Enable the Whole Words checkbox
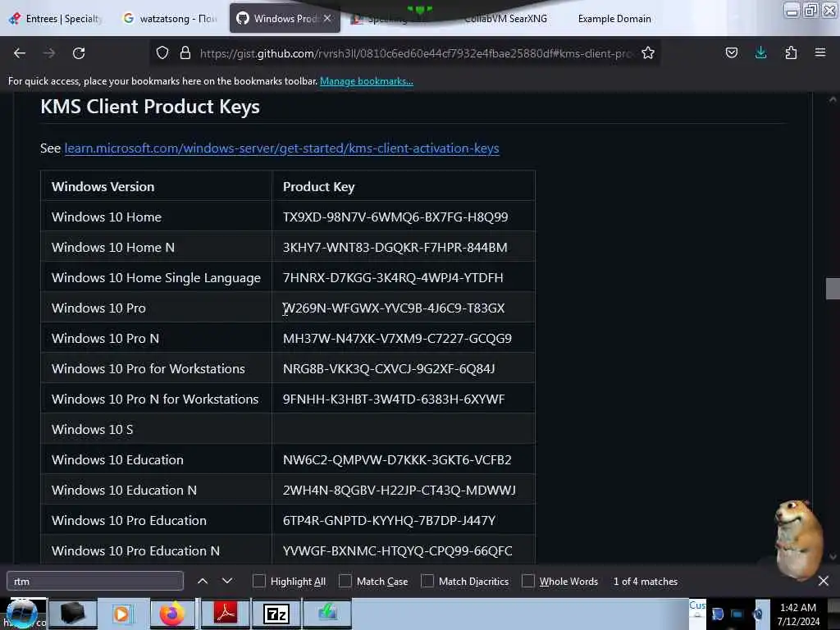This screenshot has width=840, height=630. 528,581
